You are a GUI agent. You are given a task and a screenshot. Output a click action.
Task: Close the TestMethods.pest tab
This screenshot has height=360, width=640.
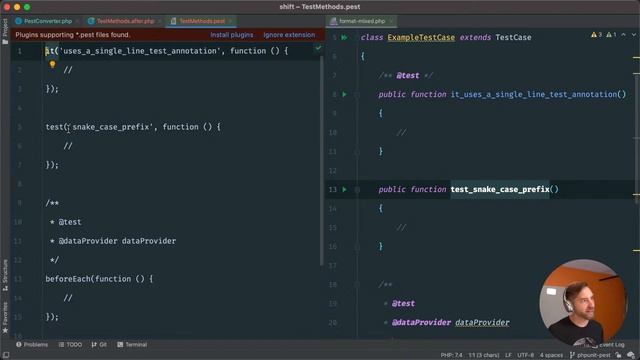point(230,21)
